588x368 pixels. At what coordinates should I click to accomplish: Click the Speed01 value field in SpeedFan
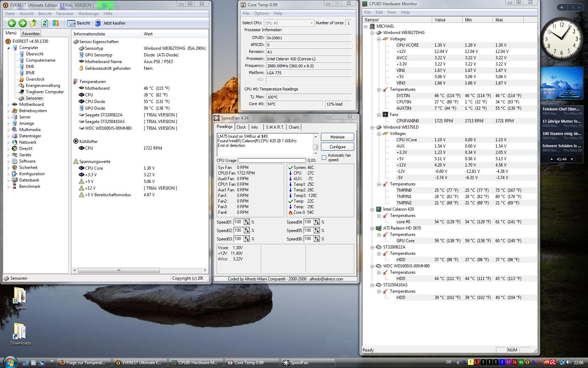pyautogui.click(x=238, y=222)
